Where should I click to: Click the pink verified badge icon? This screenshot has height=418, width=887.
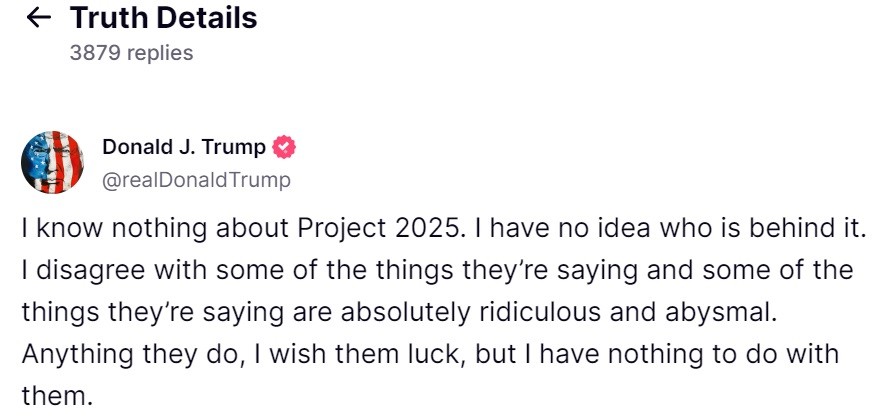(x=284, y=148)
